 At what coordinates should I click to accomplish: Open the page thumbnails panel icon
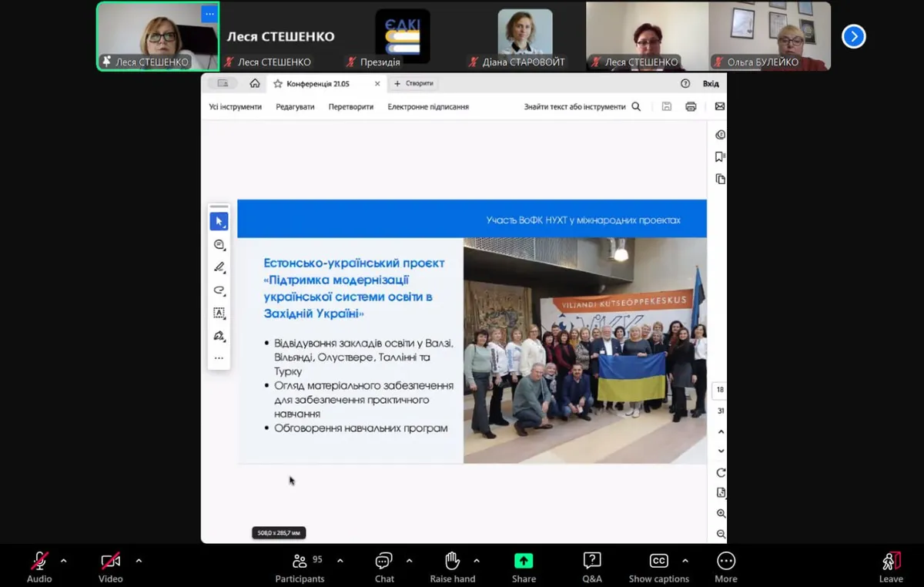(720, 179)
